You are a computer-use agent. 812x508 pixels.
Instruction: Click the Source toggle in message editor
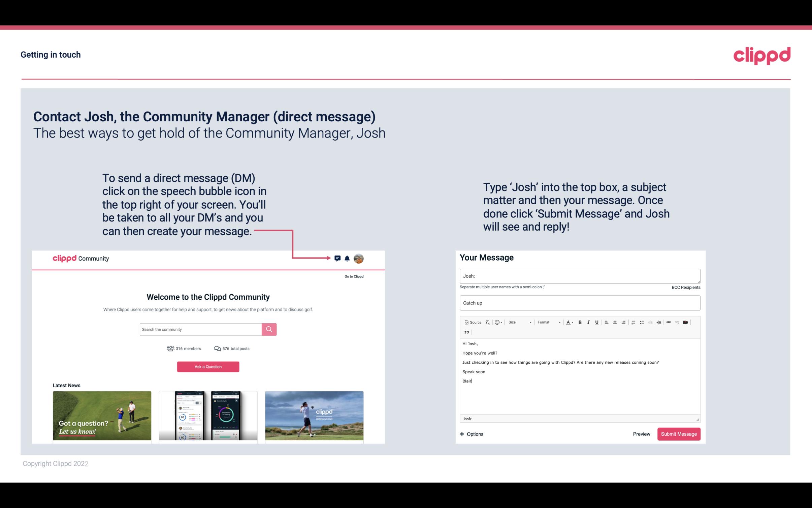[472, 322]
